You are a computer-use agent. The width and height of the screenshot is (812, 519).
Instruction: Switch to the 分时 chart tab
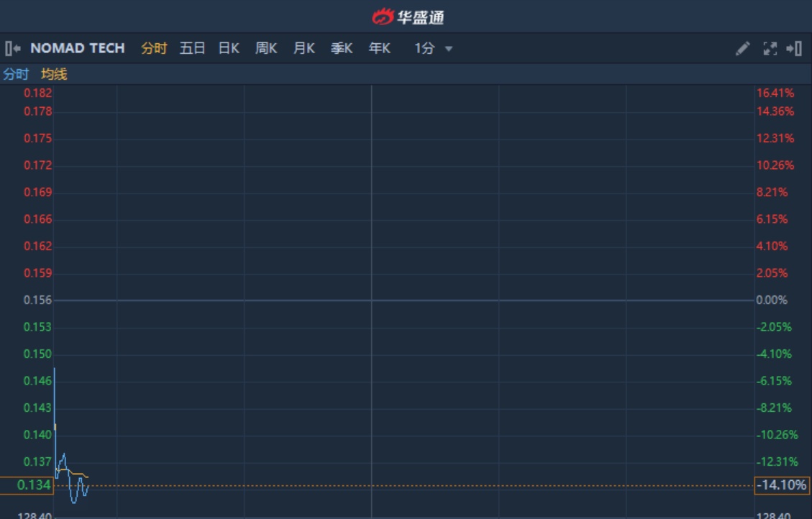coord(154,49)
